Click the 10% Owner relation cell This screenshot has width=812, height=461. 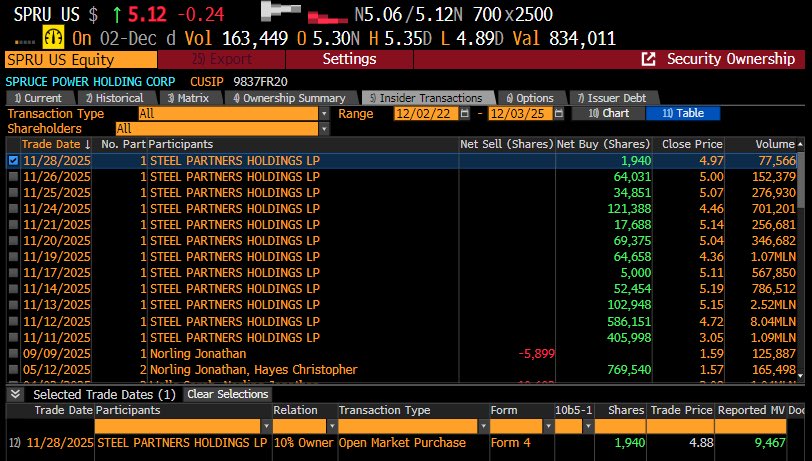pyautogui.click(x=303, y=443)
